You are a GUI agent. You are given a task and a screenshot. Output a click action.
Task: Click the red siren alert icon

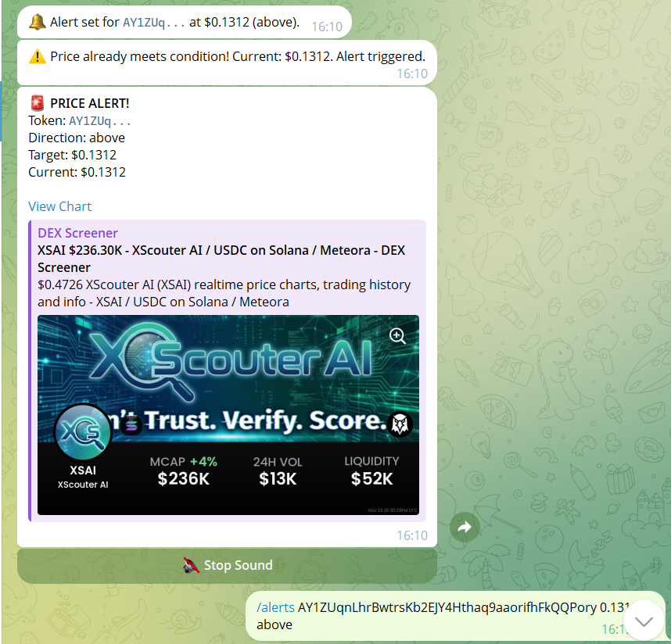click(x=38, y=103)
